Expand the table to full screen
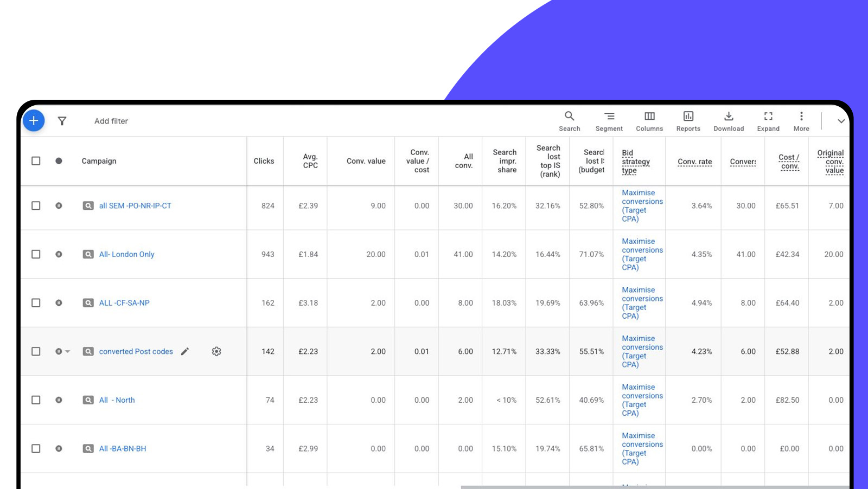Screen dimensions: 868x489 click(768, 121)
